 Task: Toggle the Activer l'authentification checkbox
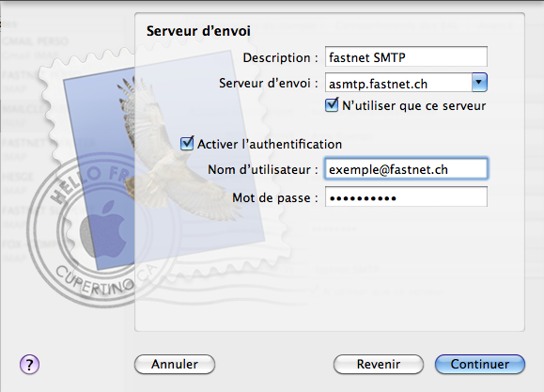tap(187, 143)
